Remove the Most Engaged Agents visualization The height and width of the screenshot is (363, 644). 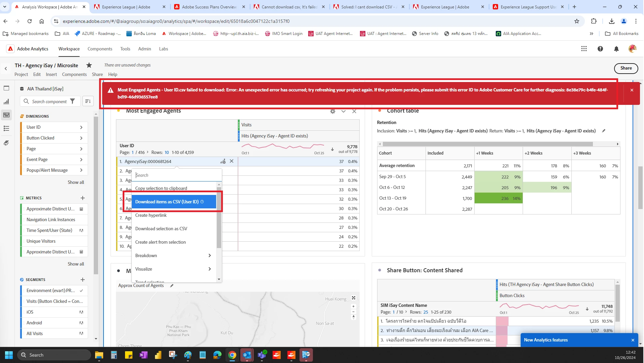(354, 111)
